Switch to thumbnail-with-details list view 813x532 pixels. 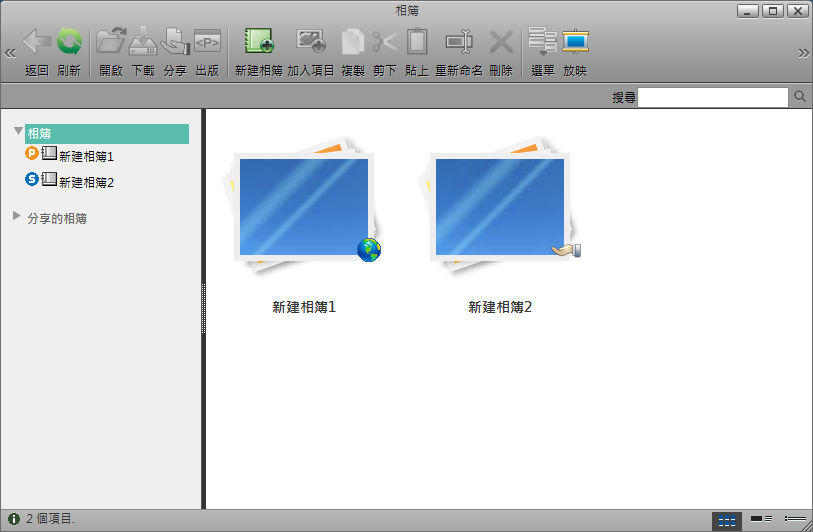[x=761, y=520]
